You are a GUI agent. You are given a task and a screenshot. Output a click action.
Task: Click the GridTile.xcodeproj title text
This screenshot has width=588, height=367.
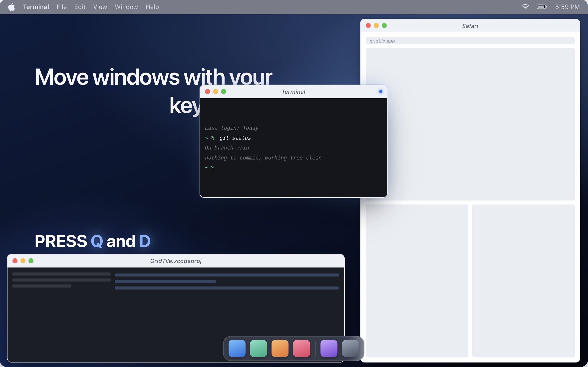(x=176, y=261)
